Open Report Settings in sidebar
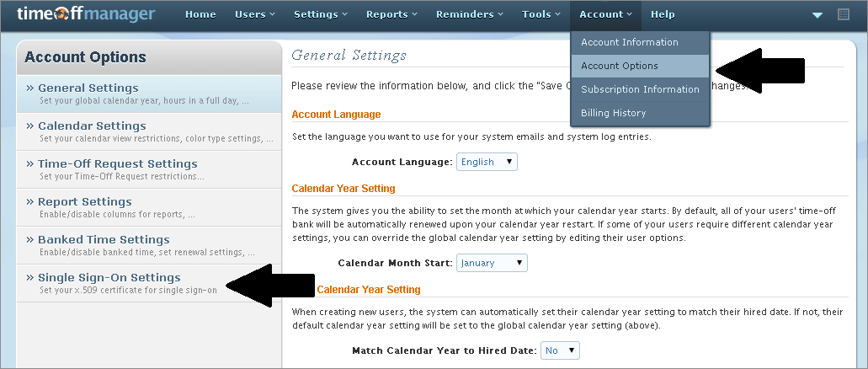 (149, 207)
